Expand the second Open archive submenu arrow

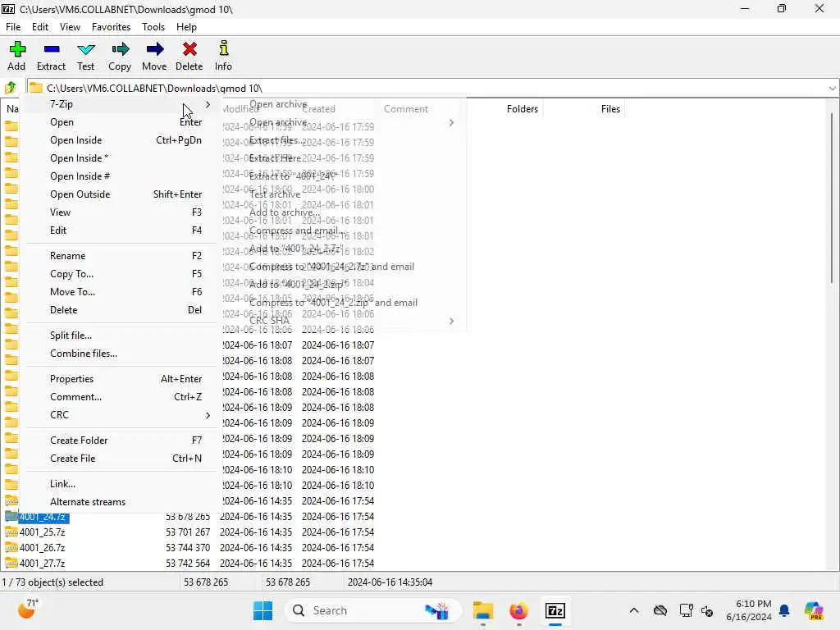point(451,123)
